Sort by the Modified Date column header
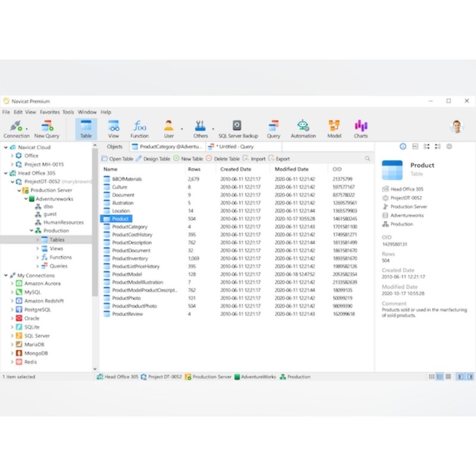The width and height of the screenshot is (476, 476). click(x=292, y=169)
